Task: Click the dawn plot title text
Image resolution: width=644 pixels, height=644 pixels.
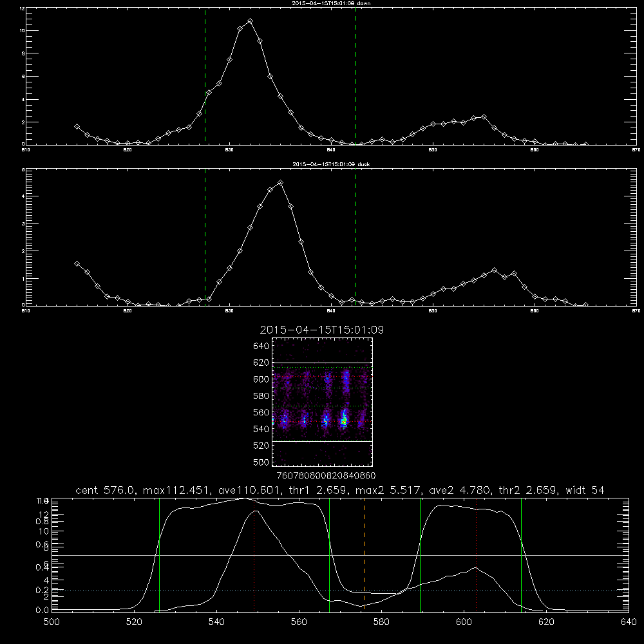Action: (x=331, y=3)
